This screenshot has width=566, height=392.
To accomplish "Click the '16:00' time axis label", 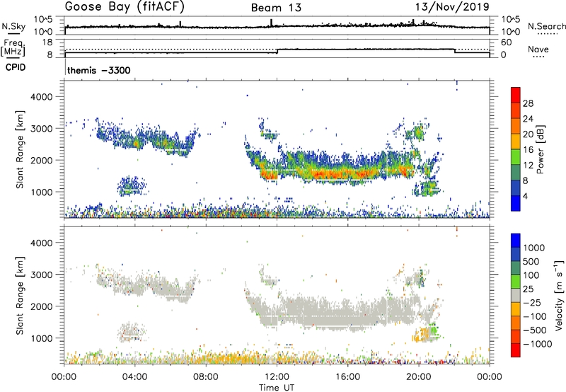I will point(347,377).
